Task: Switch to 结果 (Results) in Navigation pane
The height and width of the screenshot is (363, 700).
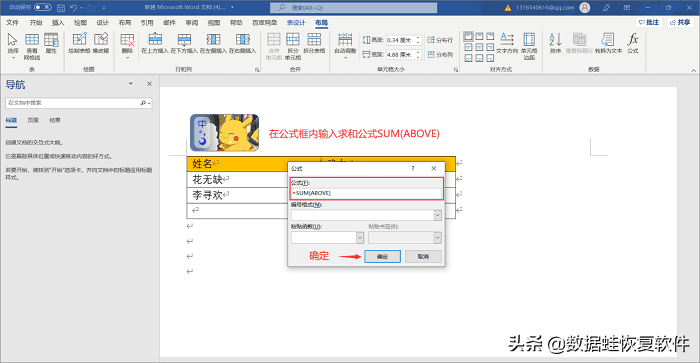Action: click(x=54, y=120)
